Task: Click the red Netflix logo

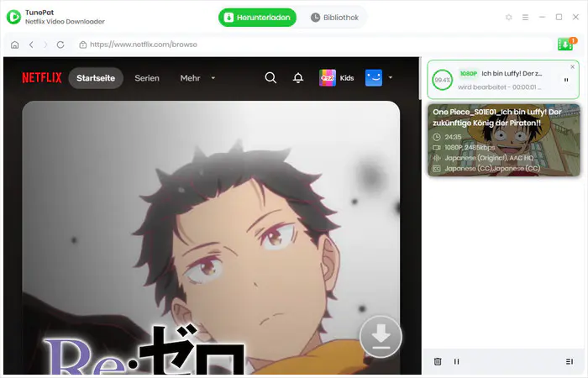Action: coord(42,77)
